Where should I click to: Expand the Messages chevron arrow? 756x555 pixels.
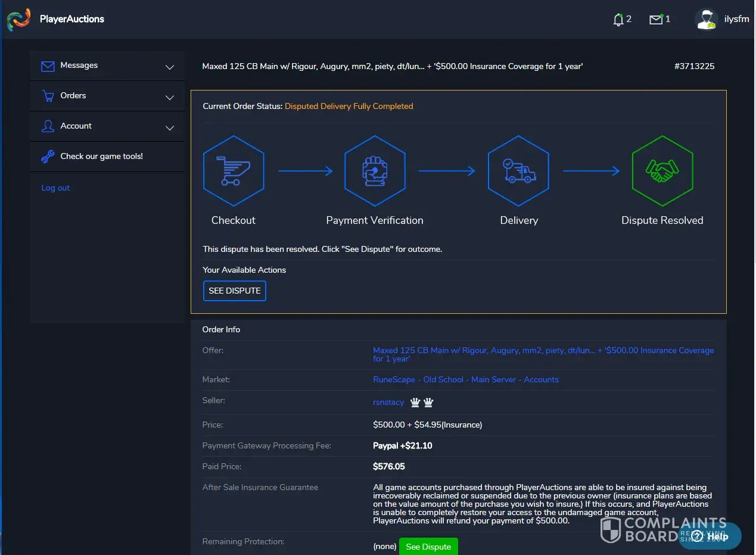[x=170, y=67]
